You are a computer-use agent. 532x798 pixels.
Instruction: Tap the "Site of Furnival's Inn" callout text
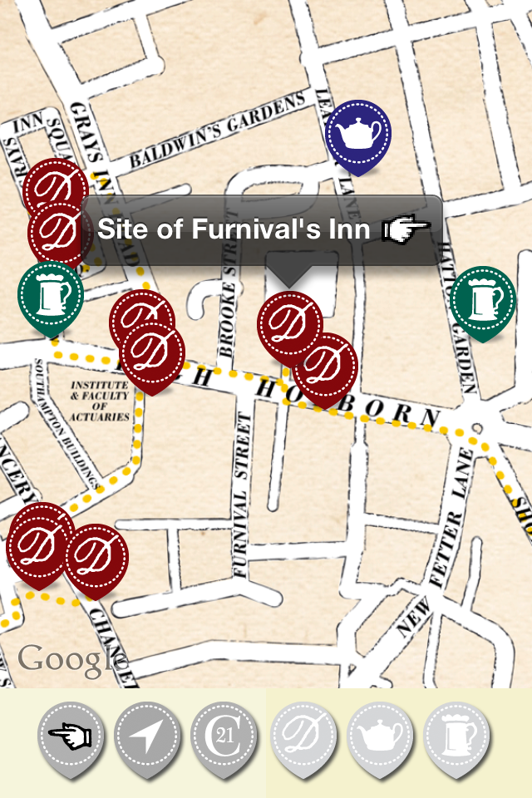point(234,229)
